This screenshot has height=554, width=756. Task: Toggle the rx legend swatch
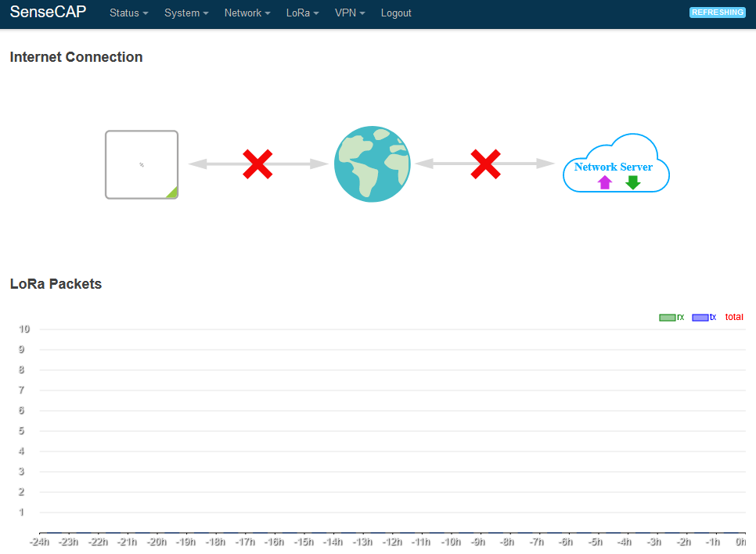pos(668,317)
